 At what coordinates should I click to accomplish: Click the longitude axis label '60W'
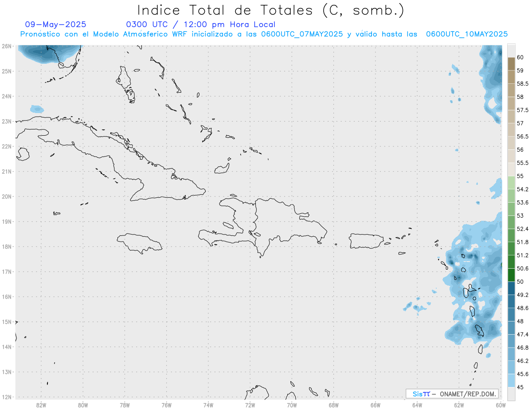pos(501,405)
